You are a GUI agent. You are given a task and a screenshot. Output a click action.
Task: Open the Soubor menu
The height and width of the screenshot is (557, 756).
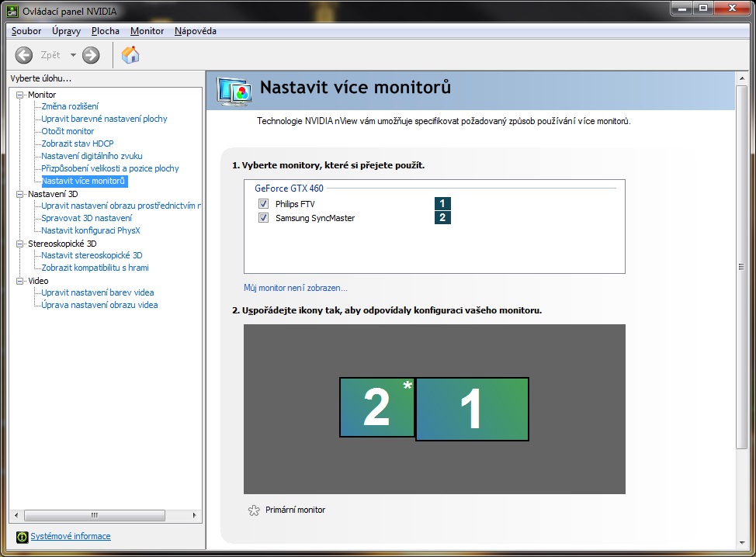pos(26,31)
